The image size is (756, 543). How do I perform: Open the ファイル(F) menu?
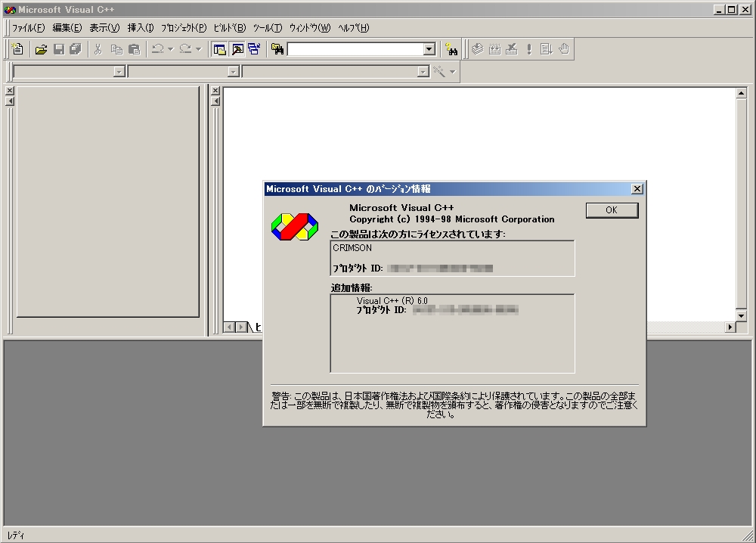29,28
